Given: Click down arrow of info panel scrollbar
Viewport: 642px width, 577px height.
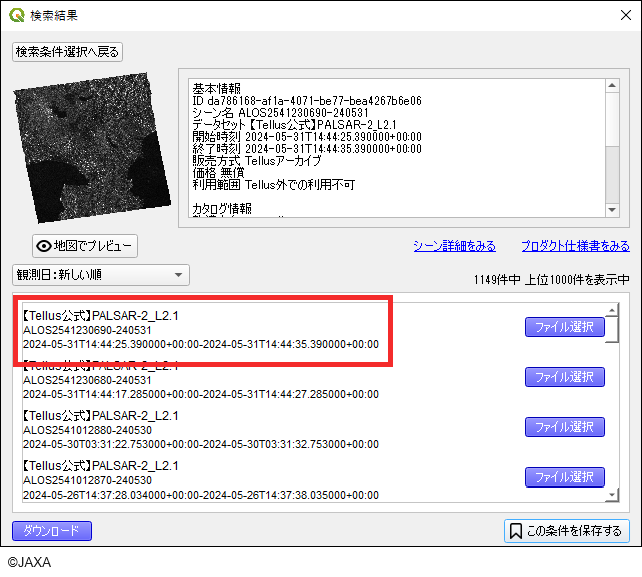Looking at the screenshot, I should (x=612, y=210).
